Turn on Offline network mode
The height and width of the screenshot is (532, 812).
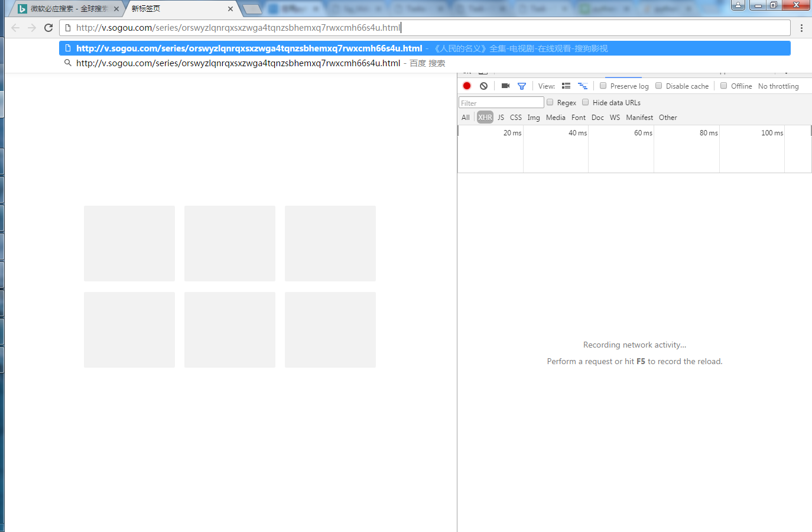pos(723,86)
